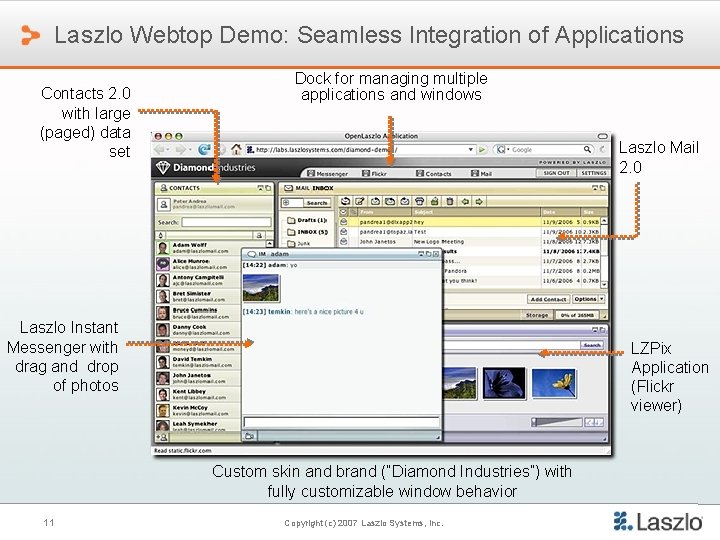Switch to Messenger in the dock
The image size is (720, 540).
pos(327,174)
